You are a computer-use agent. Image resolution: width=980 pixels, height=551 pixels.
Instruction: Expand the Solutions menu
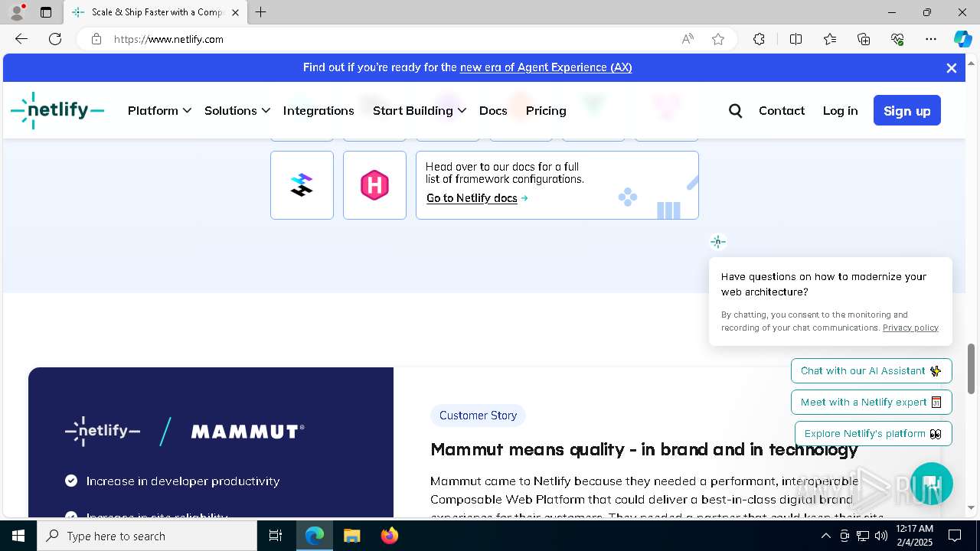pos(237,111)
